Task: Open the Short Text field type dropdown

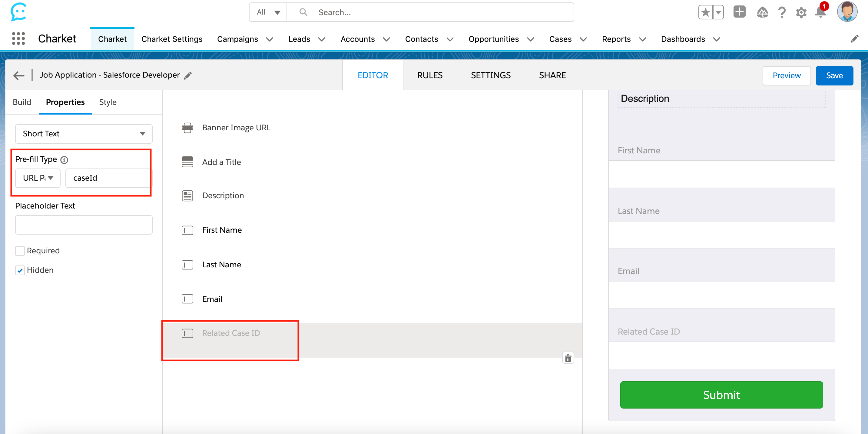Action: pos(84,134)
